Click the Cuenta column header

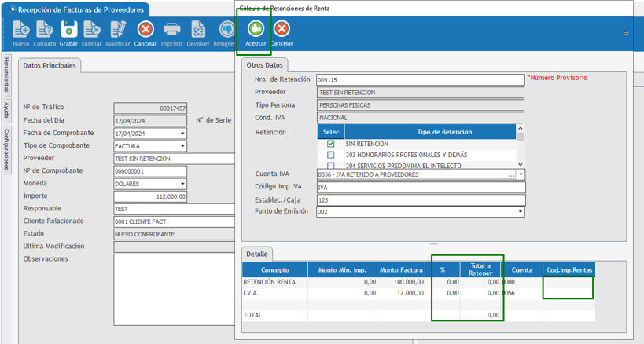pyautogui.click(x=522, y=270)
